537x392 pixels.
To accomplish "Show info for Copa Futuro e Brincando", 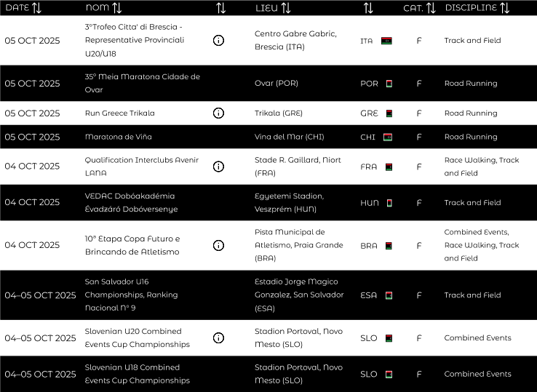I will [218, 246].
